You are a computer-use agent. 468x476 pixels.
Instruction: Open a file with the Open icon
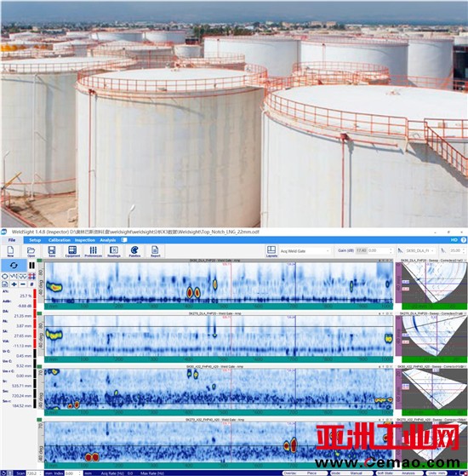point(31,251)
